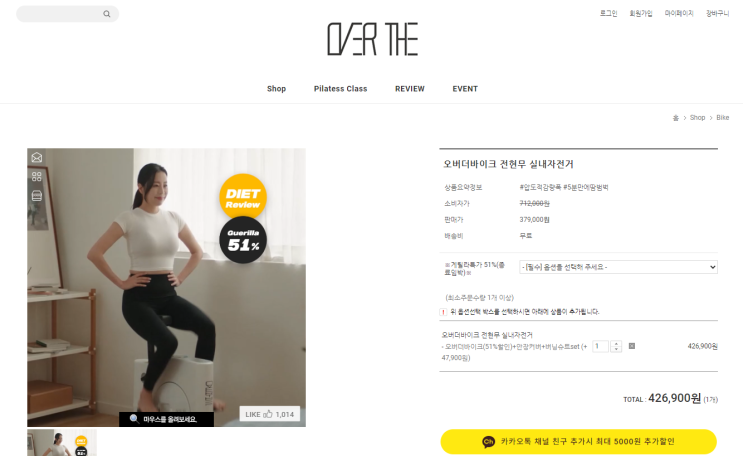Image resolution: width=743 pixels, height=456 pixels.
Task: Decrease quantity with the down arrow
Action: [616, 349]
